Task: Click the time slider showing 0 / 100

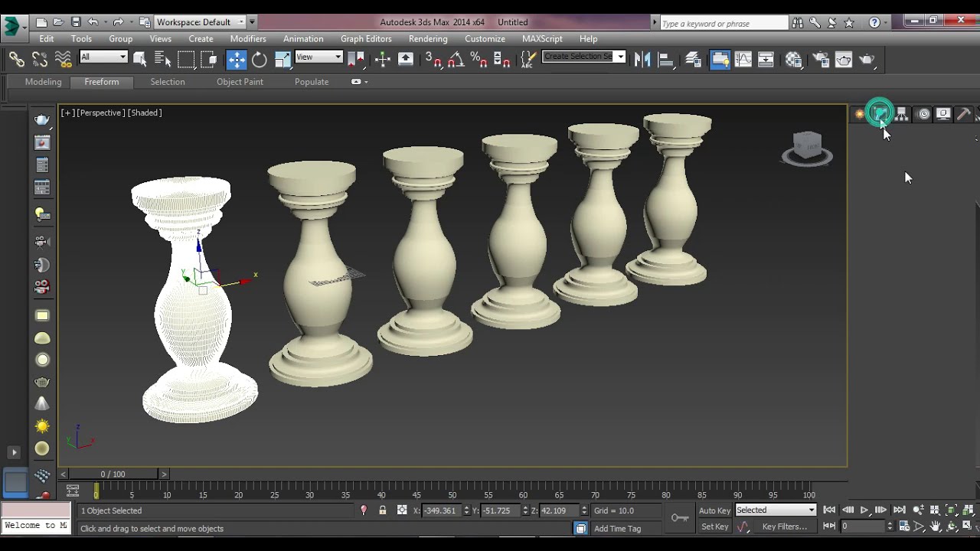Action: pos(113,474)
